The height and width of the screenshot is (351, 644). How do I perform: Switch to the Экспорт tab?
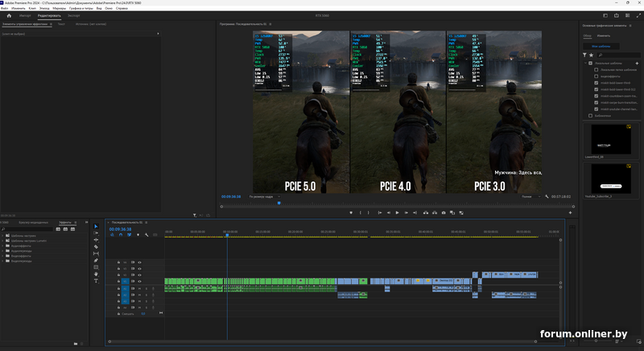(x=73, y=15)
